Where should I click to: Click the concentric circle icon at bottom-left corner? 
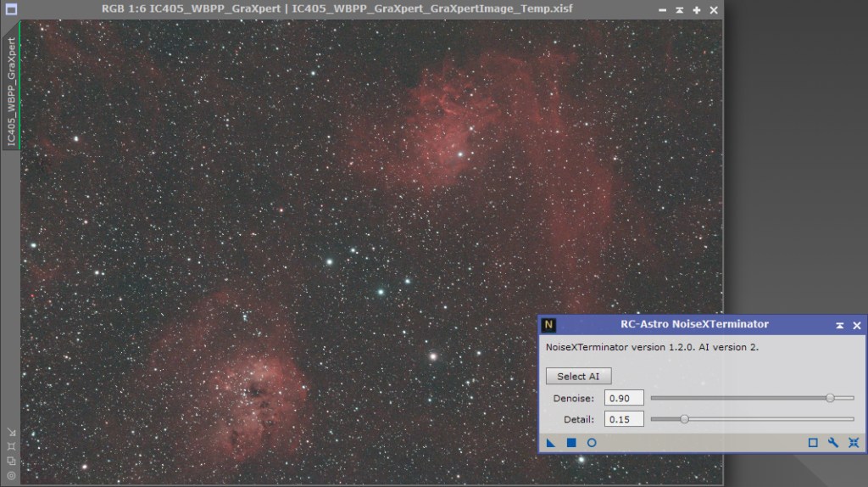click(x=11, y=476)
